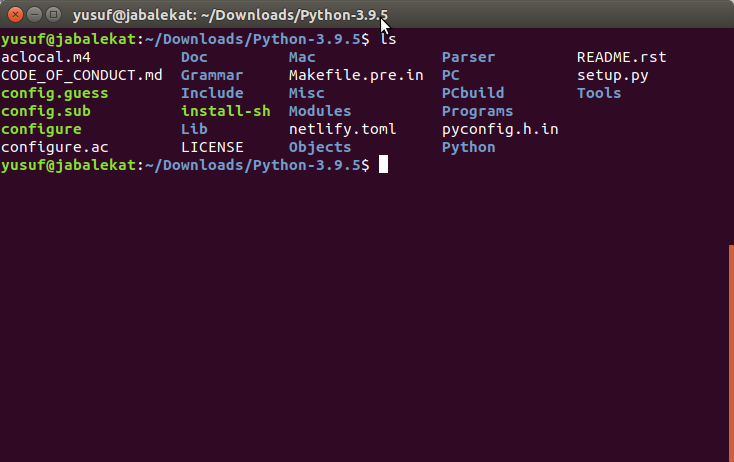
Task: Click the file CODE_OF_CONDUCT.md
Action: pyautogui.click(x=82, y=75)
